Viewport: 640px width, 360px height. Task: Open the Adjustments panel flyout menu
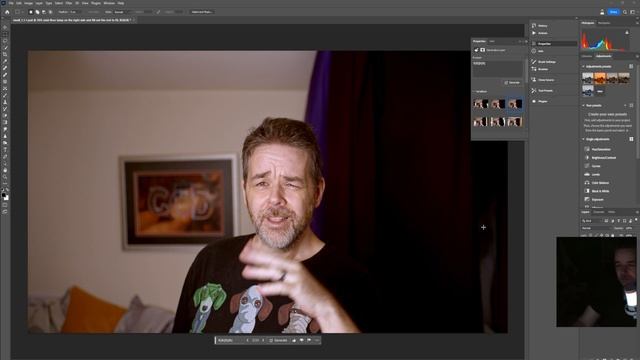[637, 56]
